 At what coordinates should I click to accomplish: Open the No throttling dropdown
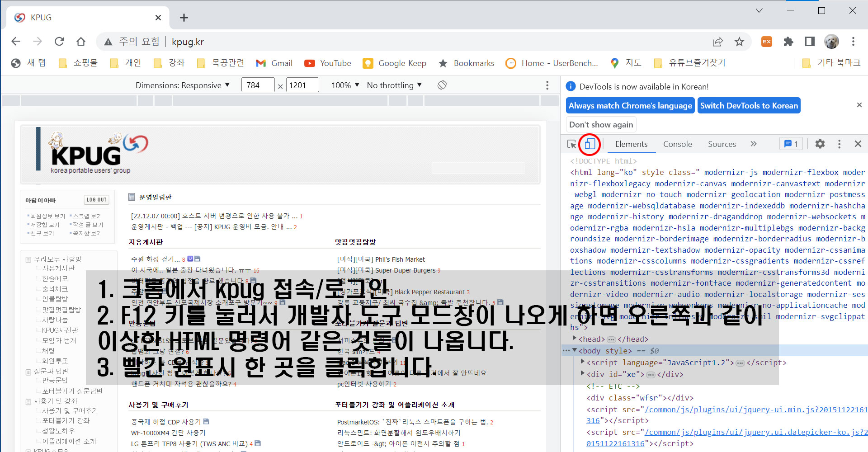point(394,85)
